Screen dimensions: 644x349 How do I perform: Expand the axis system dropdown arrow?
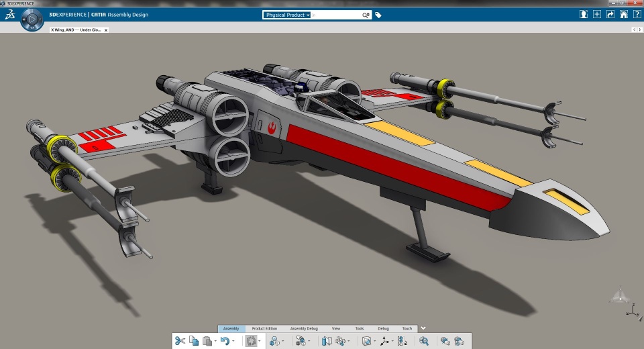point(392,341)
